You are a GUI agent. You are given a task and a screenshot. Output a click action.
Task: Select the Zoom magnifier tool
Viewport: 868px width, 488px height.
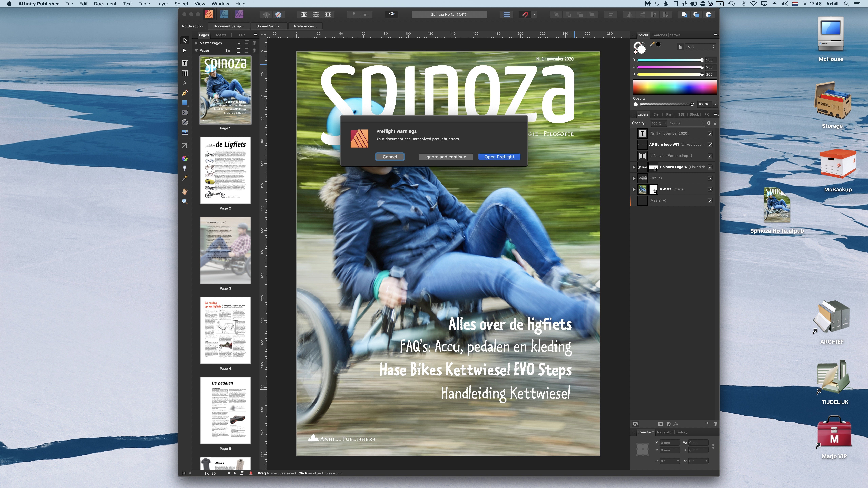[x=185, y=201]
